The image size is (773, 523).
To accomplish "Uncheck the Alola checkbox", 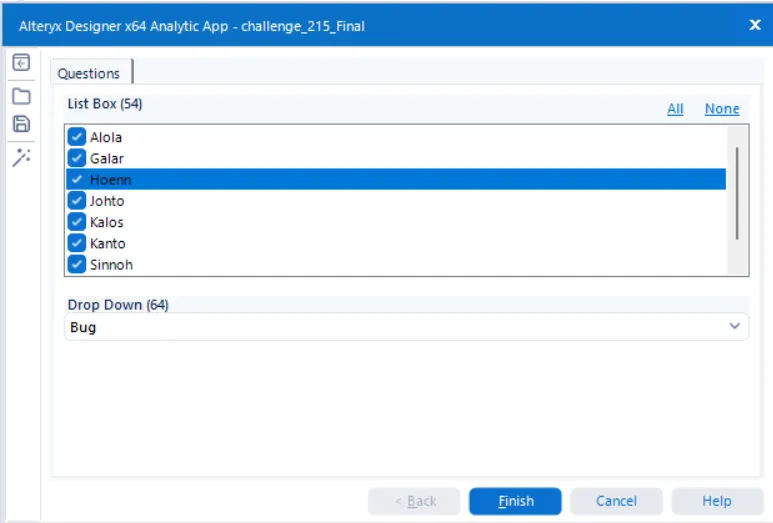I will [77, 137].
